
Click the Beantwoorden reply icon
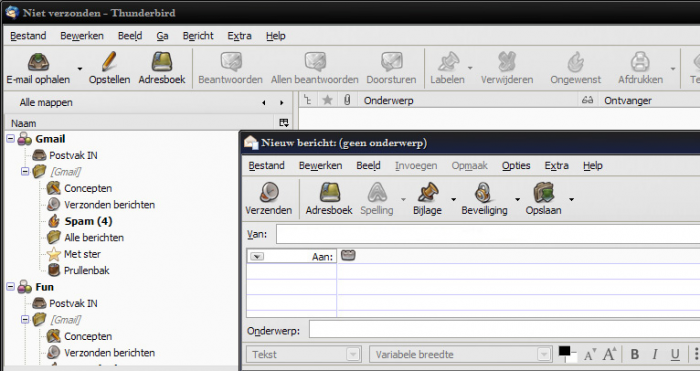pos(231,62)
